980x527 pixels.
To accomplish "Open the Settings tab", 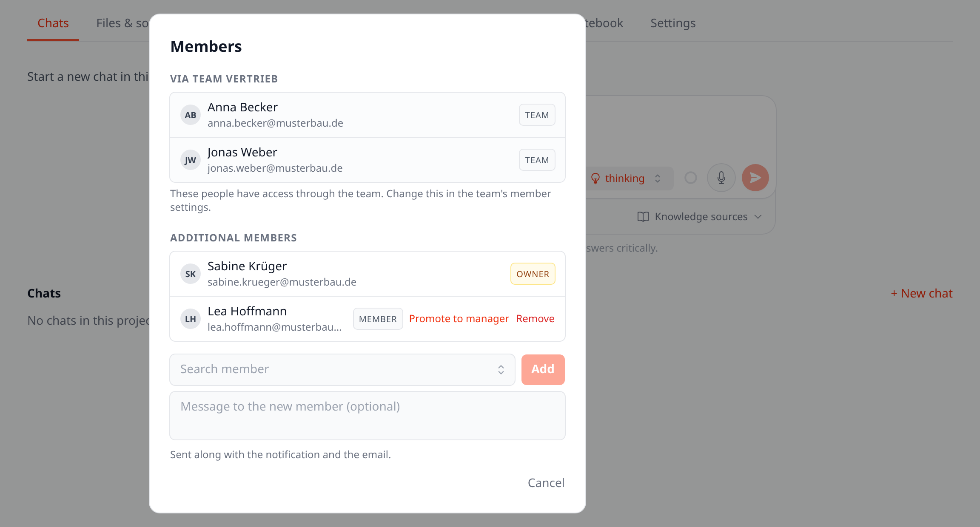I will pos(673,23).
